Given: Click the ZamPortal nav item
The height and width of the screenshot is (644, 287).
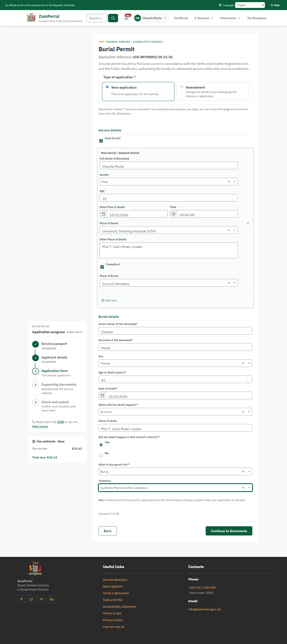Looking at the screenshot, I should click(x=181, y=18).
